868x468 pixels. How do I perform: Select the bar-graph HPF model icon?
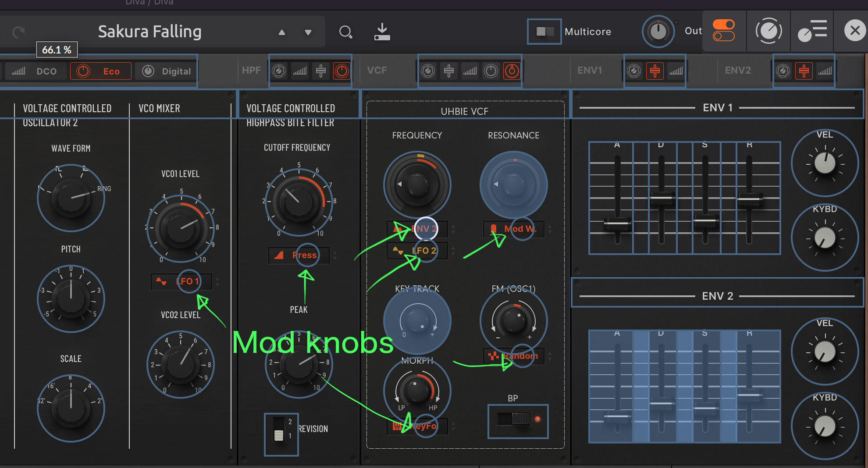[x=300, y=71]
